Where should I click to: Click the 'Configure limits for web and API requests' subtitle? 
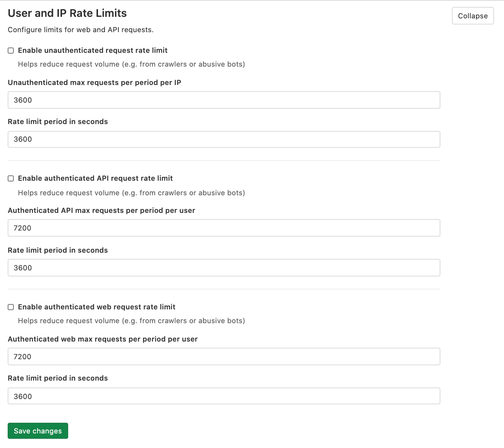click(x=80, y=29)
